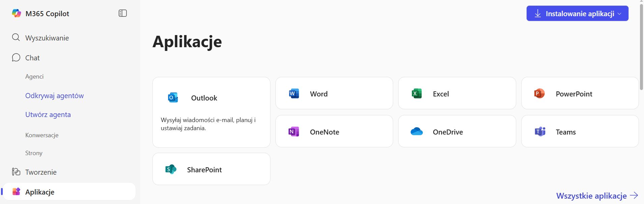Viewport: 644px width, 204px height.
Task: Select Chat in the sidebar
Action: (x=32, y=58)
